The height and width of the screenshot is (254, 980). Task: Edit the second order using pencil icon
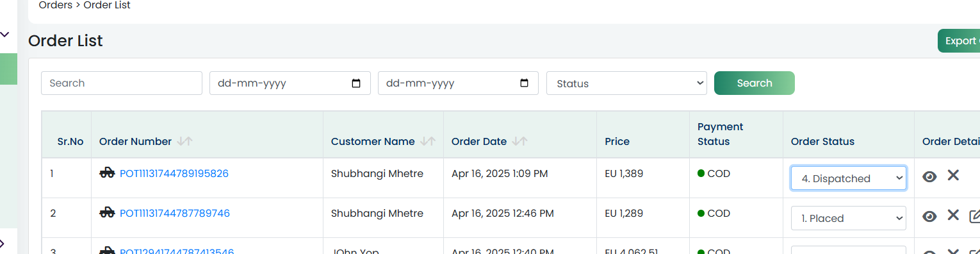click(x=974, y=216)
